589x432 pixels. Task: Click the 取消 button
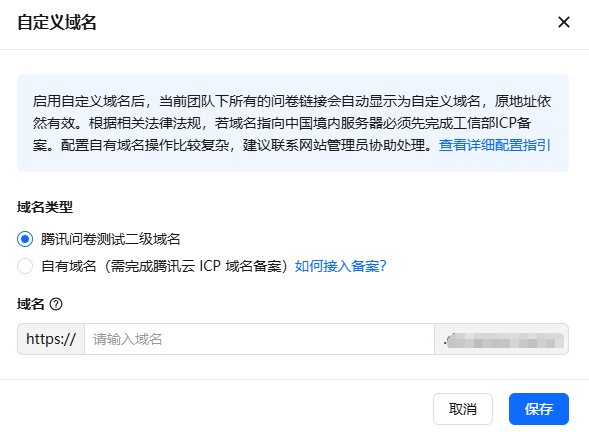point(463,409)
